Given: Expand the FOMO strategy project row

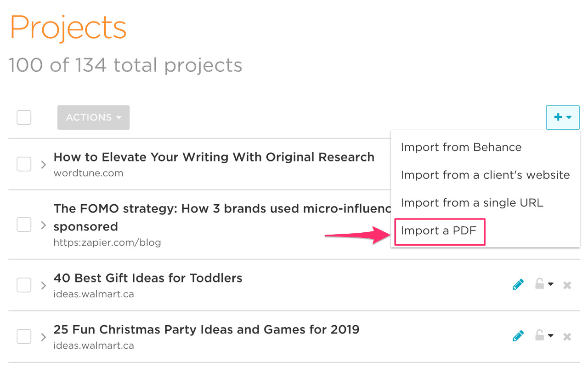Looking at the screenshot, I should 43,224.
